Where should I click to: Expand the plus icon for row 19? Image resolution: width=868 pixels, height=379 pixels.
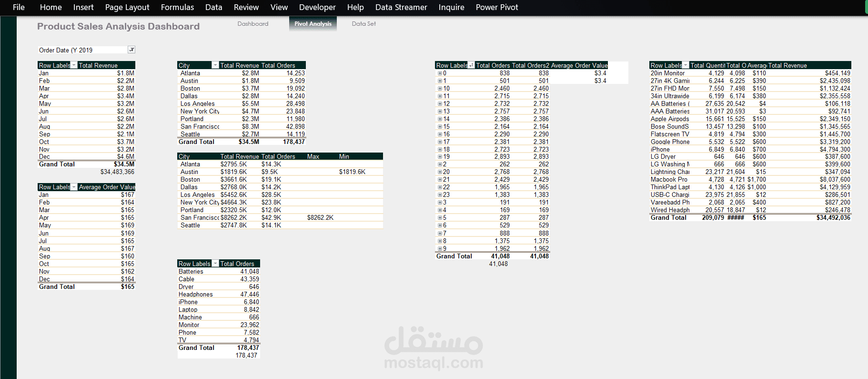tap(440, 157)
